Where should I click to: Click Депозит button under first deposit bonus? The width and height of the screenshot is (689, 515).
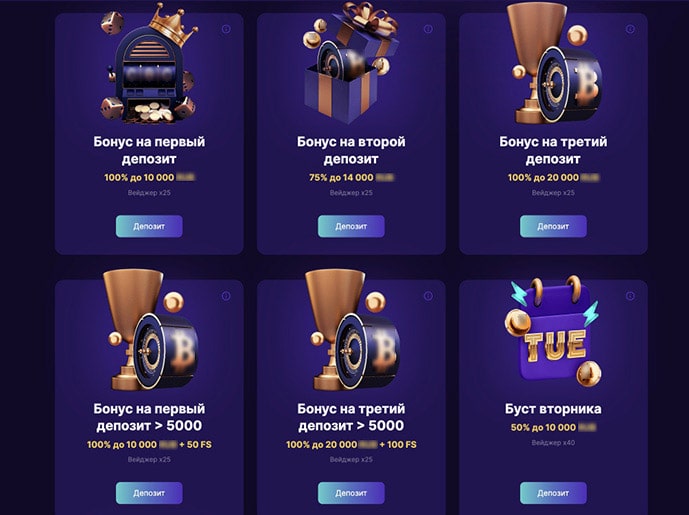(149, 226)
